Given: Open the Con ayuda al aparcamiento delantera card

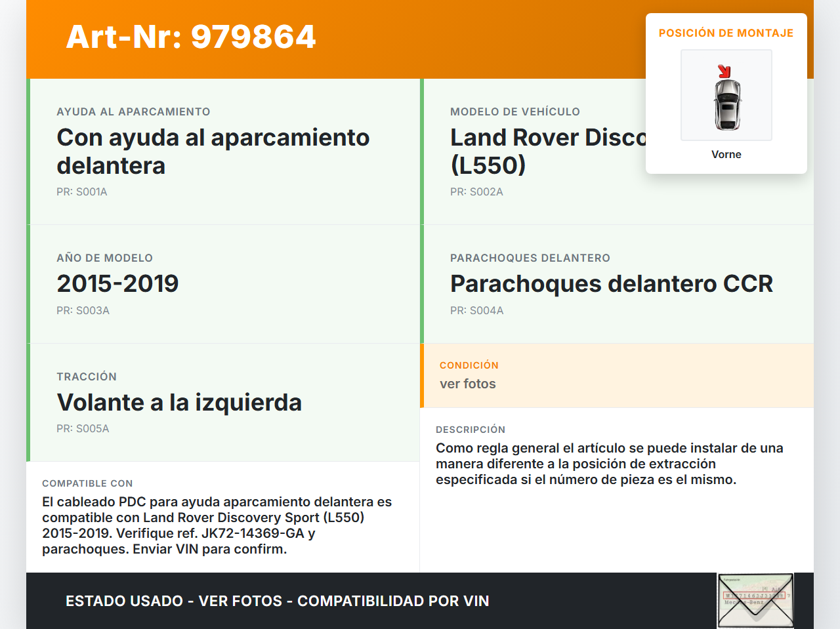Looking at the screenshot, I should click(213, 151).
